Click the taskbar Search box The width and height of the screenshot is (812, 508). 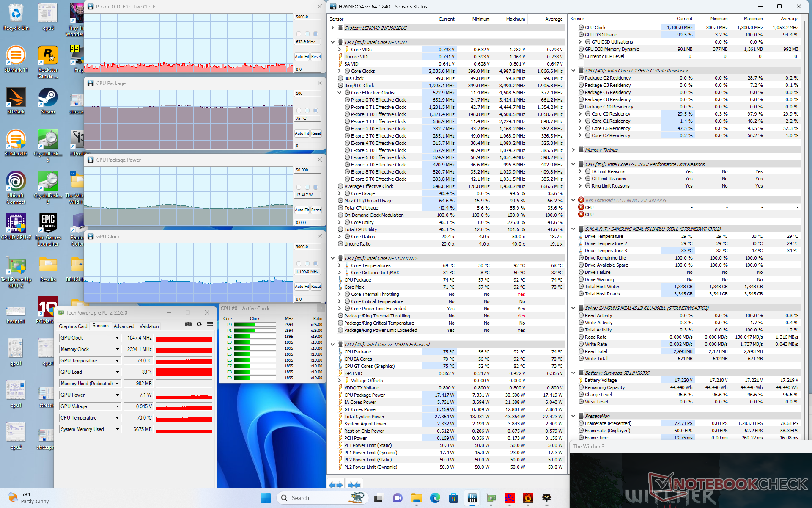(x=321, y=498)
